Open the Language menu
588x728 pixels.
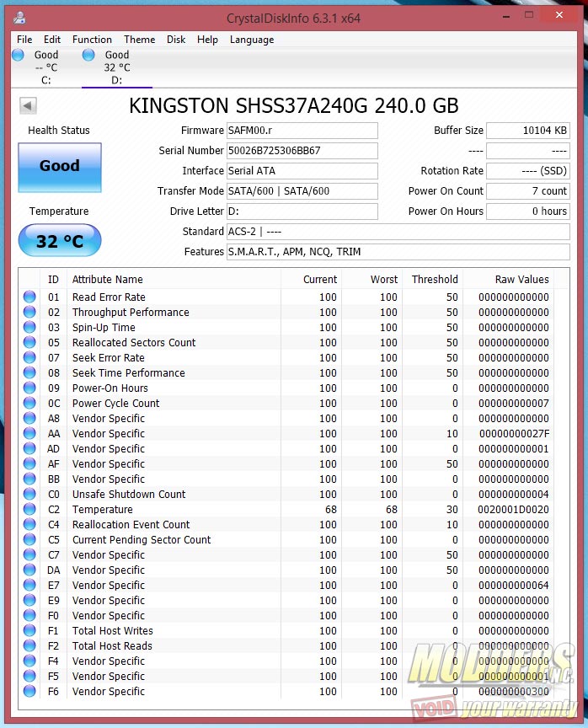(x=252, y=40)
